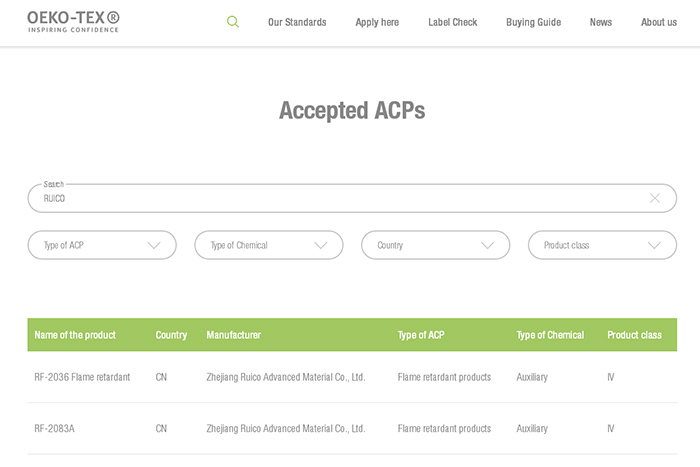This screenshot has height=467, width=700.
Task: Open the Country filter dropdown
Action: 435,245
